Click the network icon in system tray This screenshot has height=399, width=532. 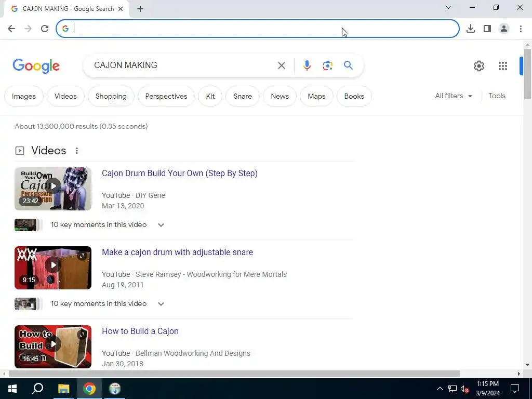coord(453,389)
